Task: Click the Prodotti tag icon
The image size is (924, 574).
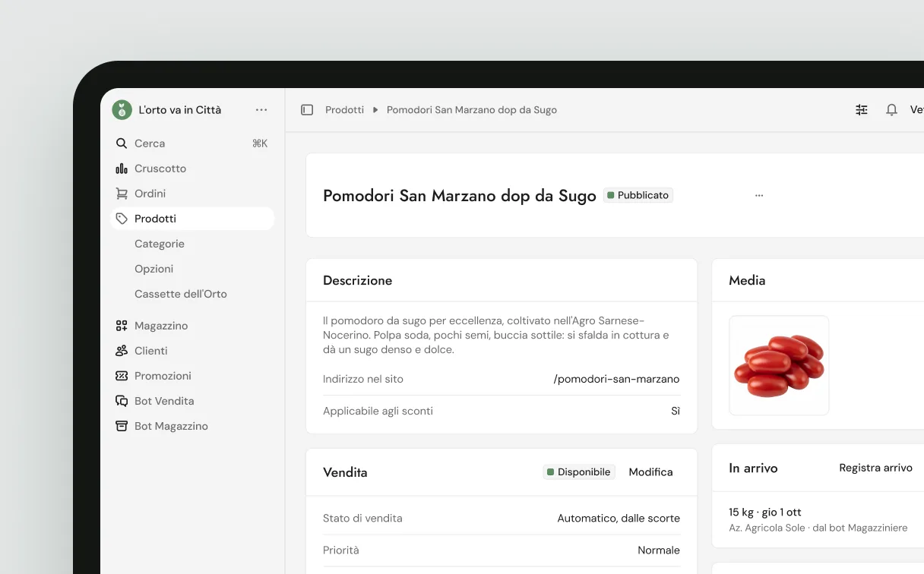Action: (122, 219)
